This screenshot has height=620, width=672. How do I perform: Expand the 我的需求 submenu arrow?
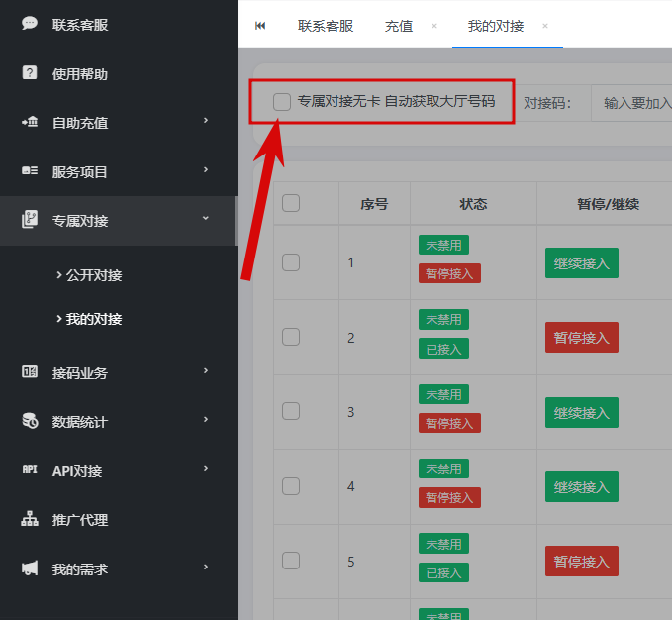(x=206, y=567)
